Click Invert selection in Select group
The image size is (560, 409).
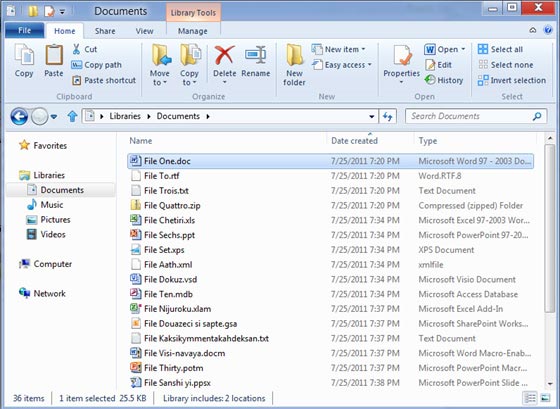(512, 80)
